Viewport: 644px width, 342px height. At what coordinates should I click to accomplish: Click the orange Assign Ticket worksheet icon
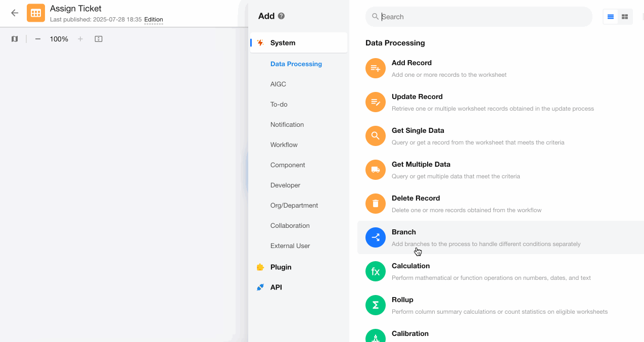[36, 13]
